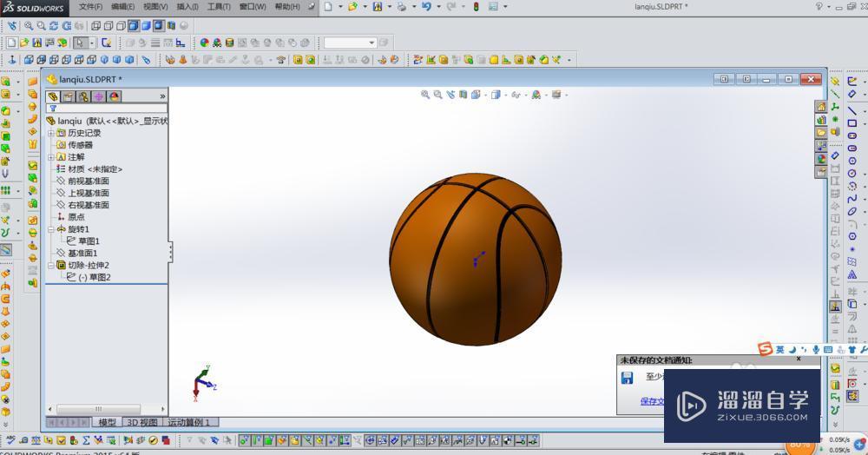Click the New document icon in title bar

[x=328, y=7]
